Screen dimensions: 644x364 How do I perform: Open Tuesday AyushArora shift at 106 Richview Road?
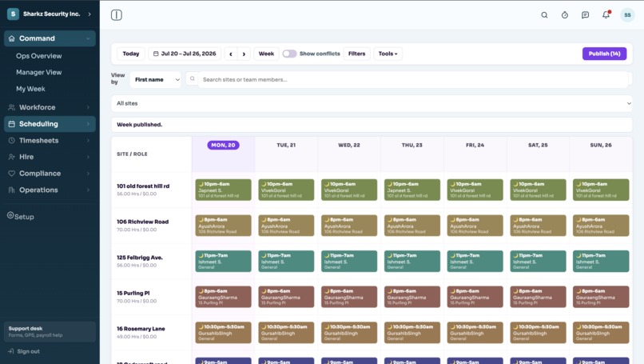[286, 226]
